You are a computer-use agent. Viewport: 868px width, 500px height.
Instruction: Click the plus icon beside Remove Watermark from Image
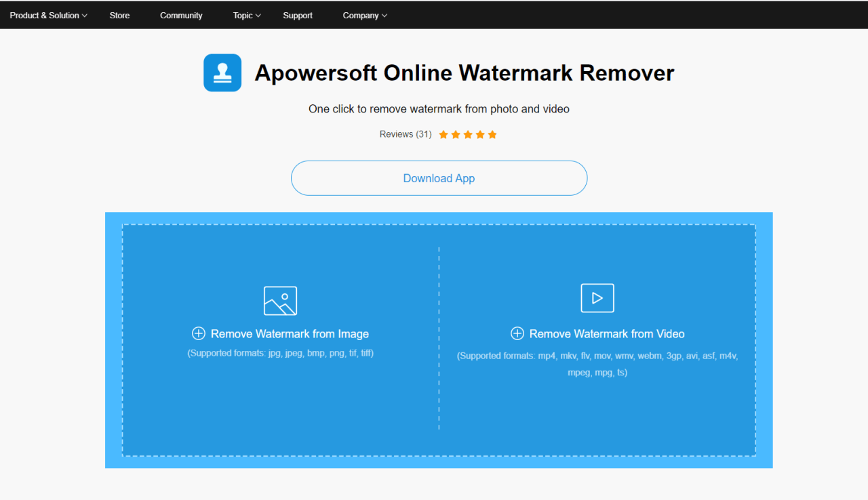[199, 333]
